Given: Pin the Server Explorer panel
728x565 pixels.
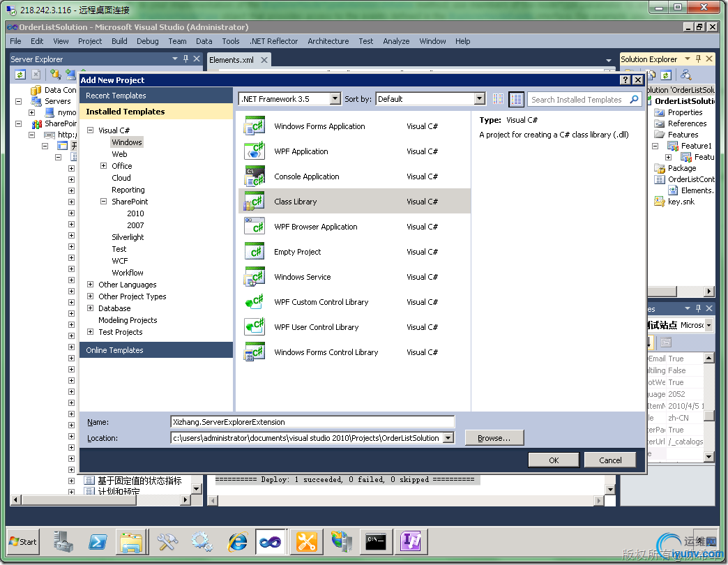Looking at the screenshot, I should pos(185,59).
